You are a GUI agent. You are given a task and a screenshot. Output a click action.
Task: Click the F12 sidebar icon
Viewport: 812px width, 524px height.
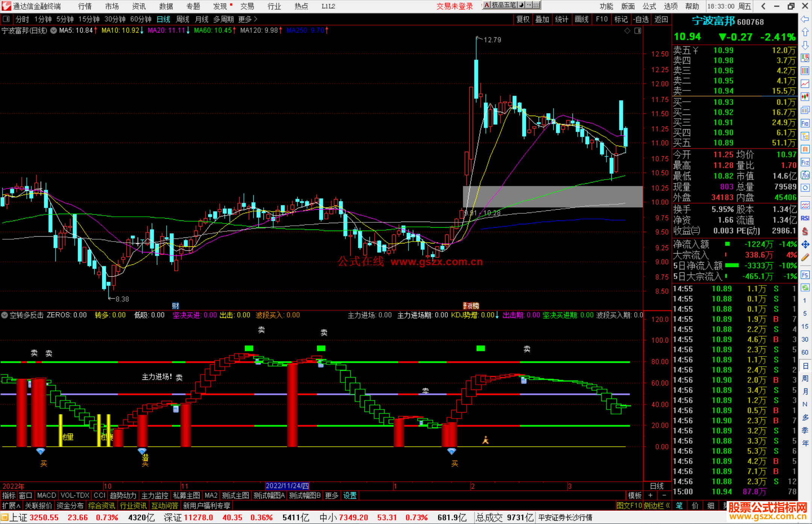pos(805,162)
